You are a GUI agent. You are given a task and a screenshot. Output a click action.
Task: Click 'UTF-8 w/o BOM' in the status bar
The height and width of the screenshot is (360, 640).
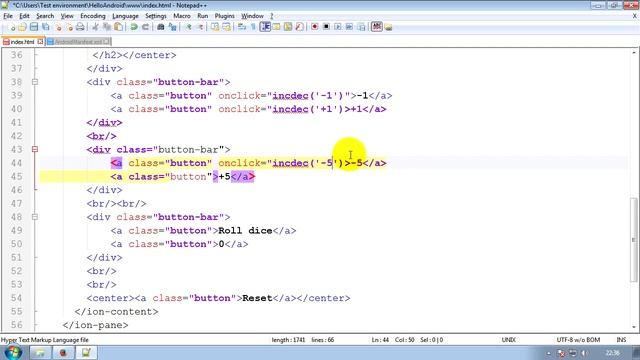(x=578, y=340)
